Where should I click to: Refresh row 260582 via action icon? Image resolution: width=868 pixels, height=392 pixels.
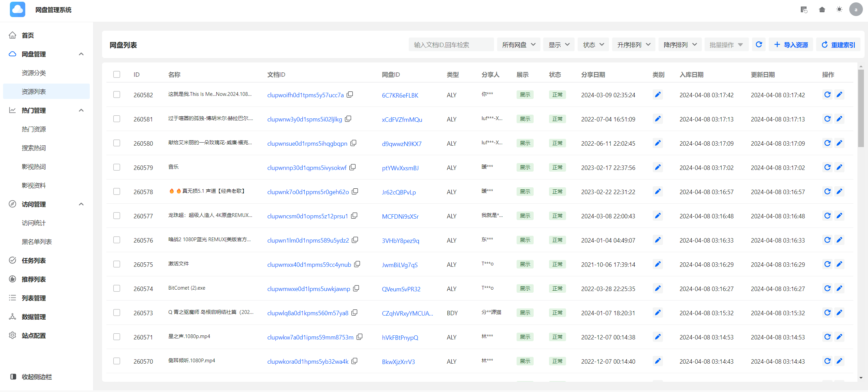[827, 95]
